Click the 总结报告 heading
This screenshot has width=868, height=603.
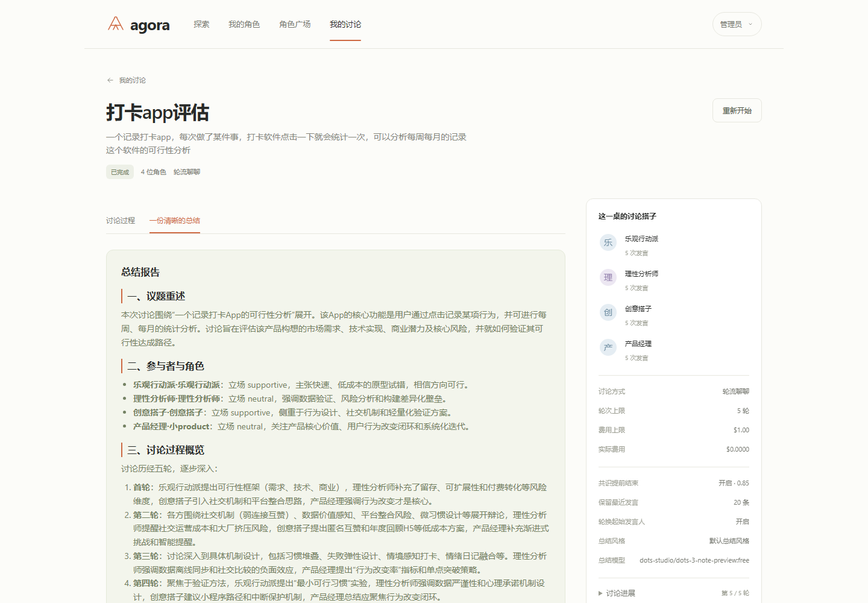[140, 272]
